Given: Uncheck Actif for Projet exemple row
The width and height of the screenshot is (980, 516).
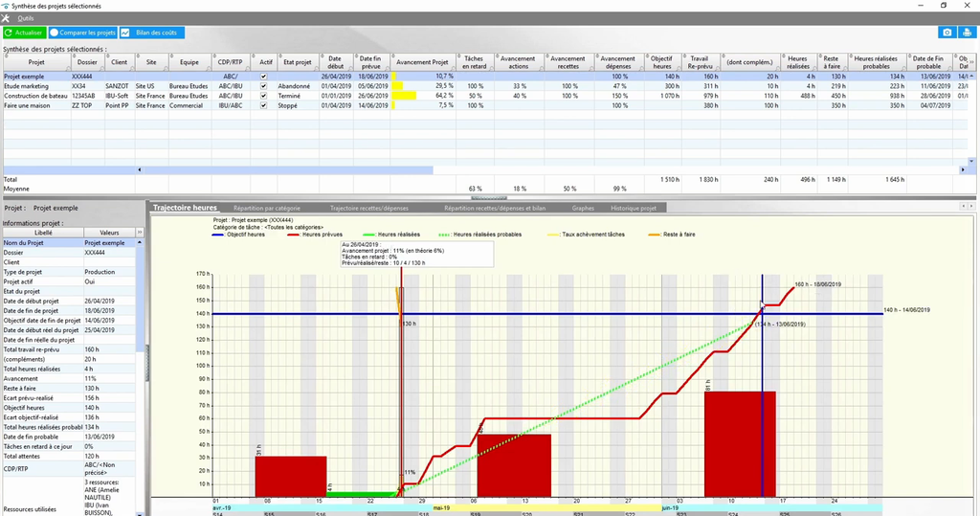Looking at the screenshot, I should 264,77.
